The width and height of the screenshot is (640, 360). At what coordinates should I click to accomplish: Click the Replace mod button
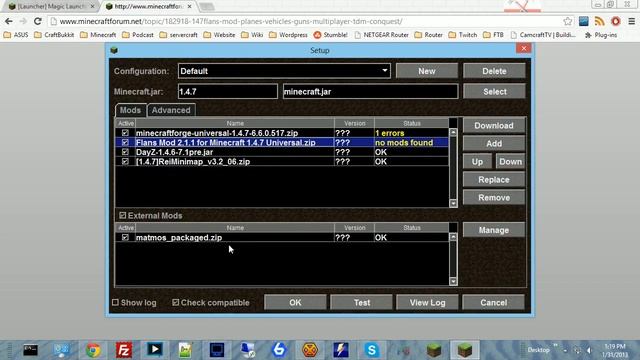coord(494,180)
